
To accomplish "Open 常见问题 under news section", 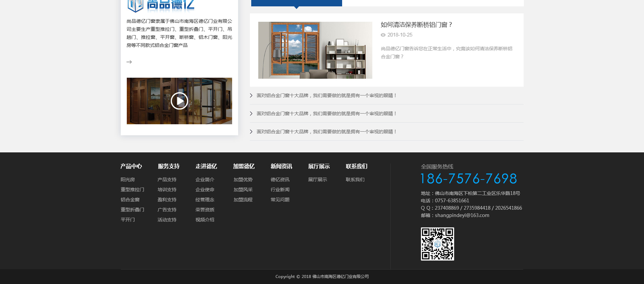I will tap(280, 200).
